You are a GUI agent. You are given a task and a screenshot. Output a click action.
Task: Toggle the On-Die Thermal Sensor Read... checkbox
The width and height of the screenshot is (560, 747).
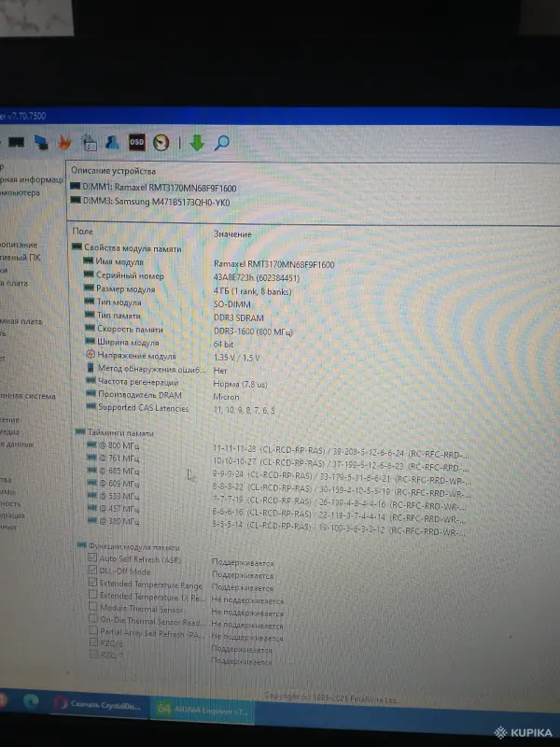tap(94, 618)
